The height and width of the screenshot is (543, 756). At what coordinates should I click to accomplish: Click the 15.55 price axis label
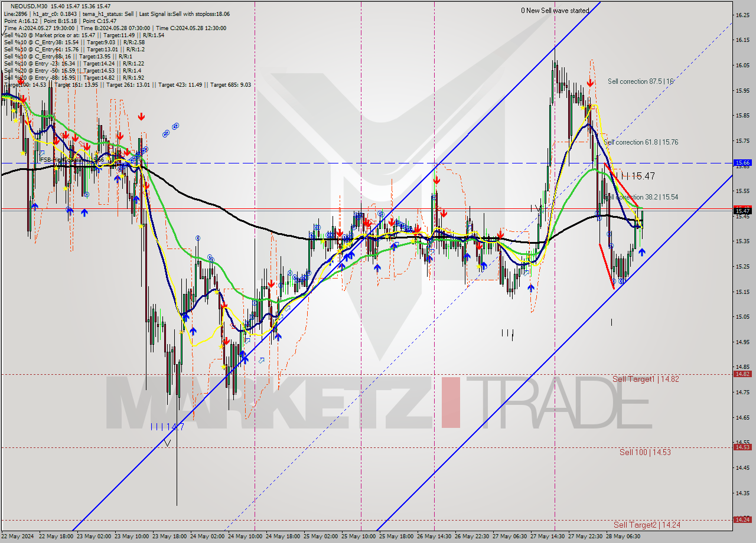tap(743, 191)
